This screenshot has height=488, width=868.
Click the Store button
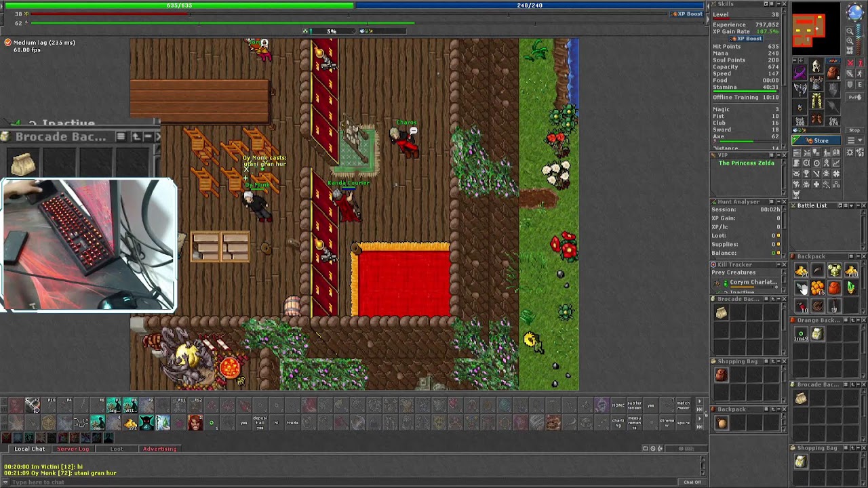(x=816, y=140)
